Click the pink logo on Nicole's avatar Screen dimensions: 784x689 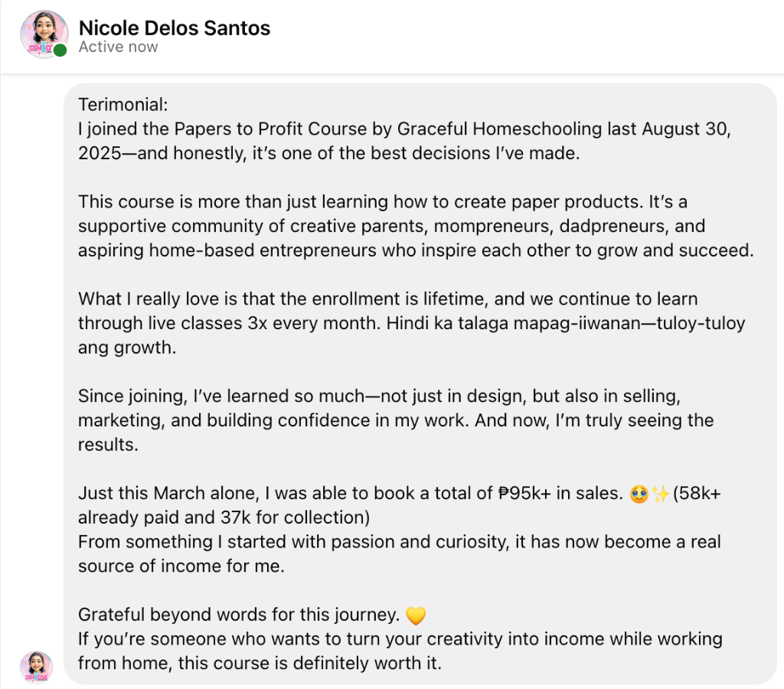coord(38,46)
